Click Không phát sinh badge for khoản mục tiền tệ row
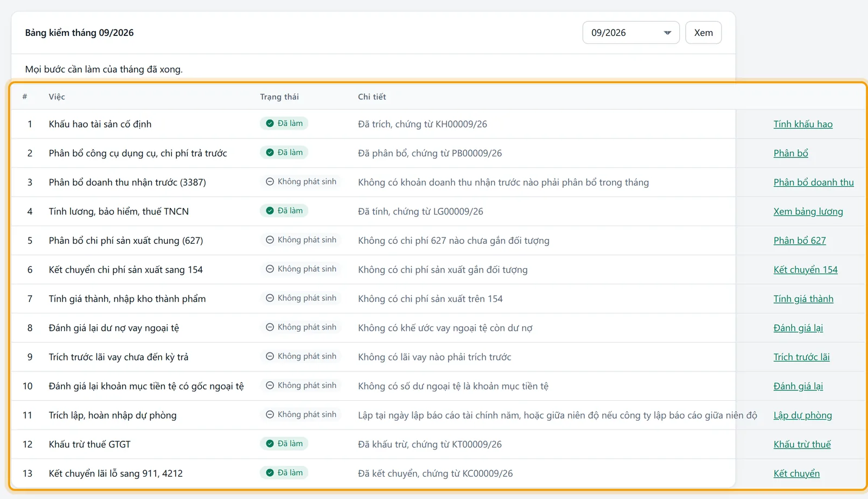The height and width of the screenshot is (499, 868). tap(301, 386)
